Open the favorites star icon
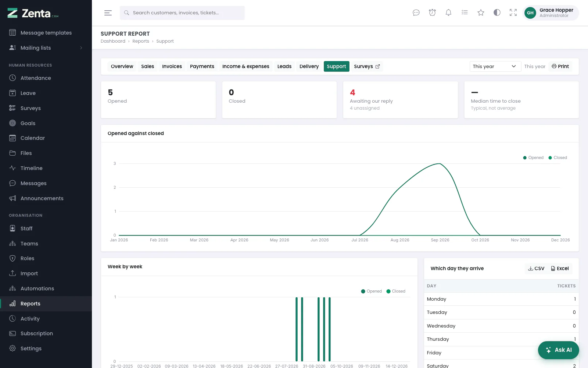The image size is (588, 368). tap(481, 13)
